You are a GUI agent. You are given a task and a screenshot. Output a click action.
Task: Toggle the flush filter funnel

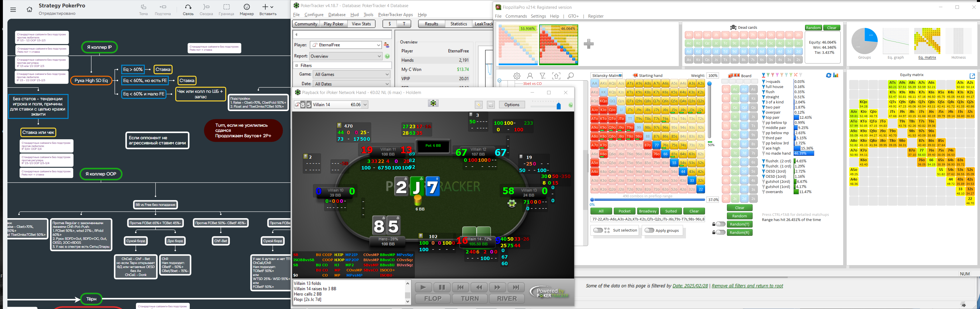pos(763,92)
